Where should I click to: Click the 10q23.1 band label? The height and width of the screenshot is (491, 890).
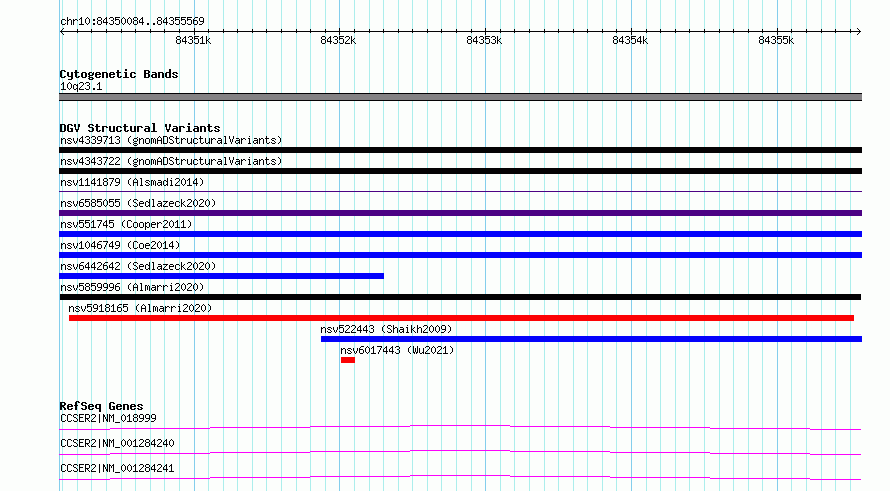click(x=81, y=86)
